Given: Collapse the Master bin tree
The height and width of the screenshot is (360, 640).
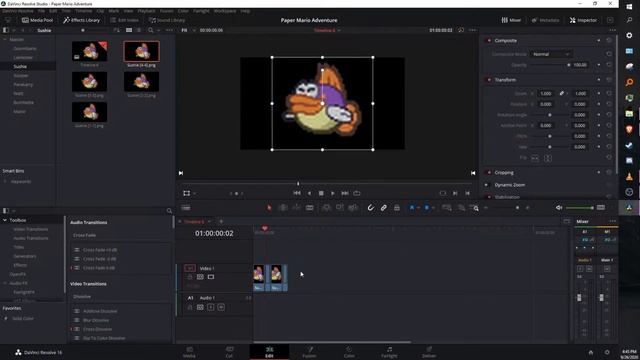Looking at the screenshot, I should pyautogui.click(x=5, y=40).
